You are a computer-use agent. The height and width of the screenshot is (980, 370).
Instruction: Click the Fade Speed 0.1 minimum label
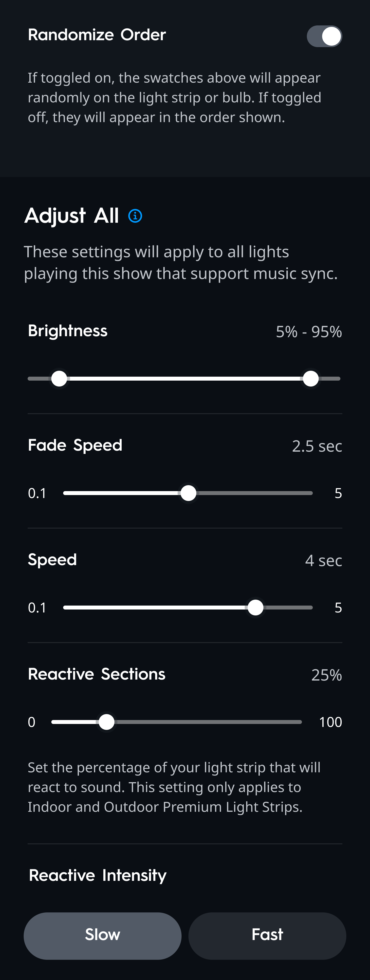pos(37,493)
